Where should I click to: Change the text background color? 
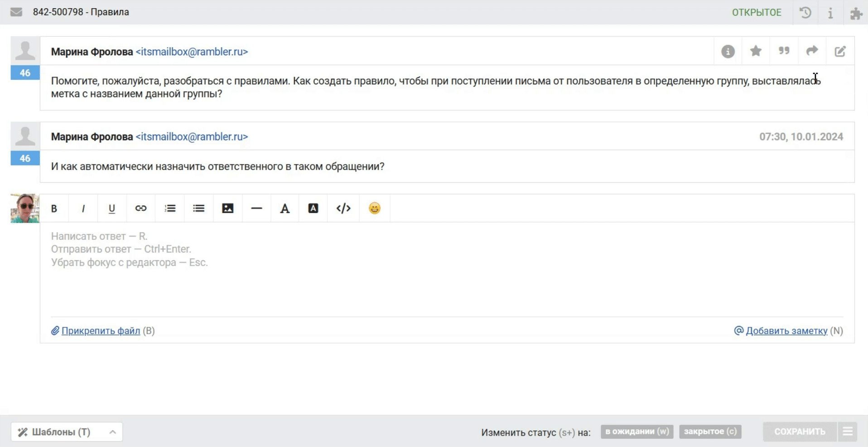313,209
